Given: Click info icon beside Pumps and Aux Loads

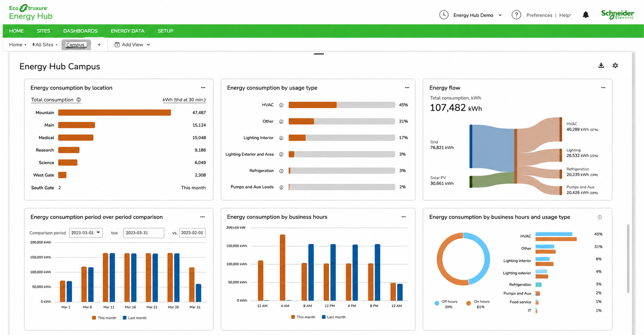Looking at the screenshot, I should [281, 187].
